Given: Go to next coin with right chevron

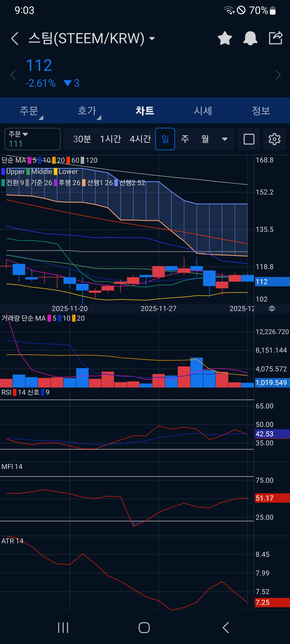Looking at the screenshot, I should point(278,75).
